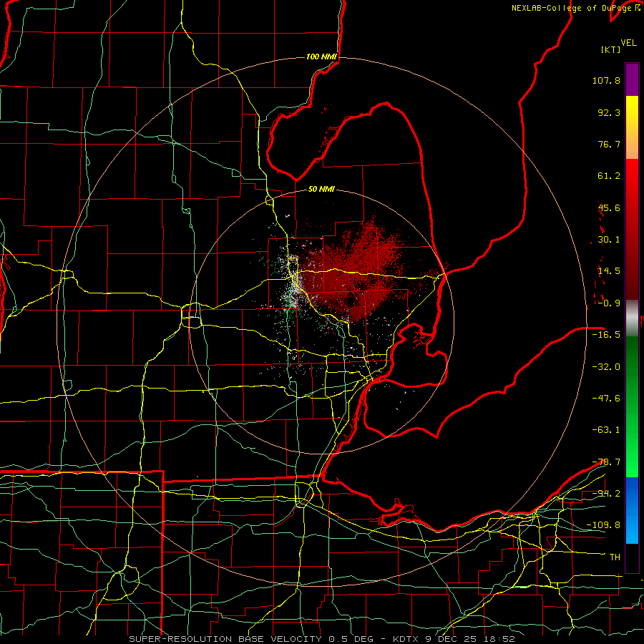Click the SUPER-RESOLUTION BASE VELOCITY caption text
The height and width of the screenshot is (644, 644).
[x=225, y=639]
